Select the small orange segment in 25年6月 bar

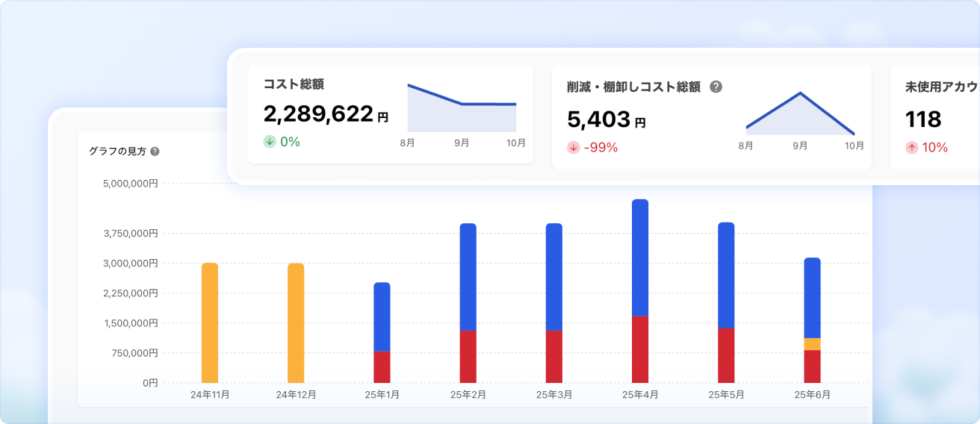click(x=812, y=344)
